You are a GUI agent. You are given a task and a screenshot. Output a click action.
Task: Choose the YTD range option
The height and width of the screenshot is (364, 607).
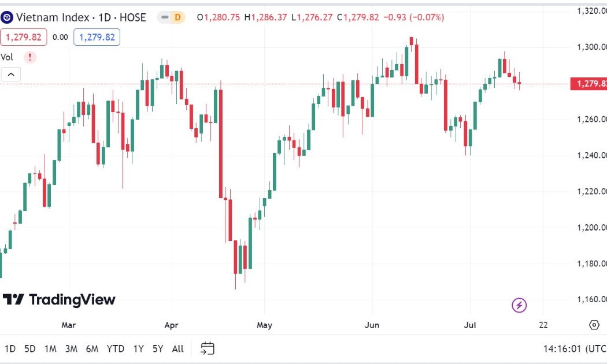pyautogui.click(x=116, y=349)
